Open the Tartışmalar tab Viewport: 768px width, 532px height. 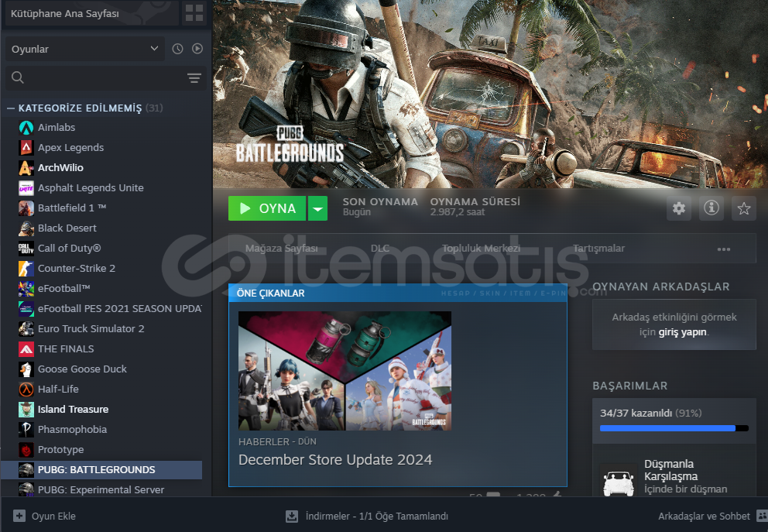pyautogui.click(x=598, y=249)
